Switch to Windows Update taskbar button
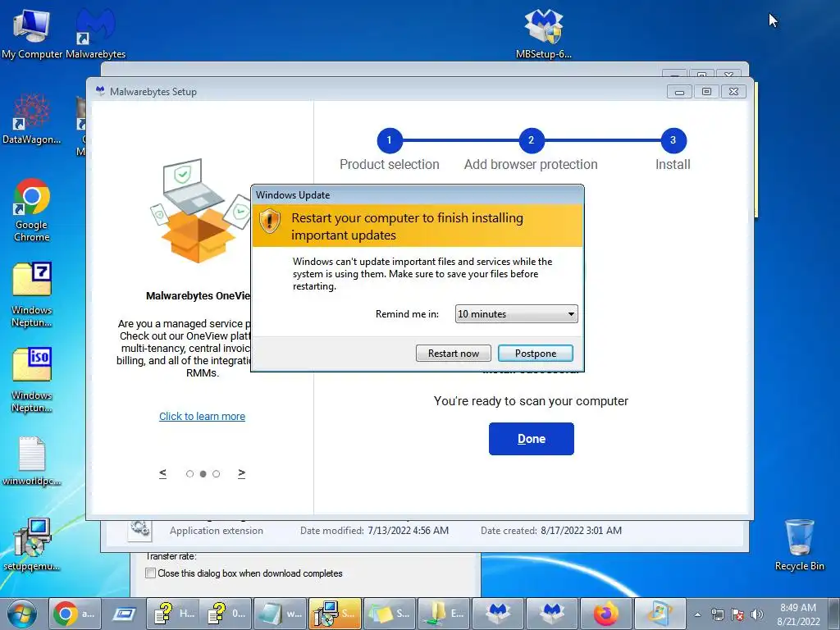The image size is (840, 630). (660, 614)
